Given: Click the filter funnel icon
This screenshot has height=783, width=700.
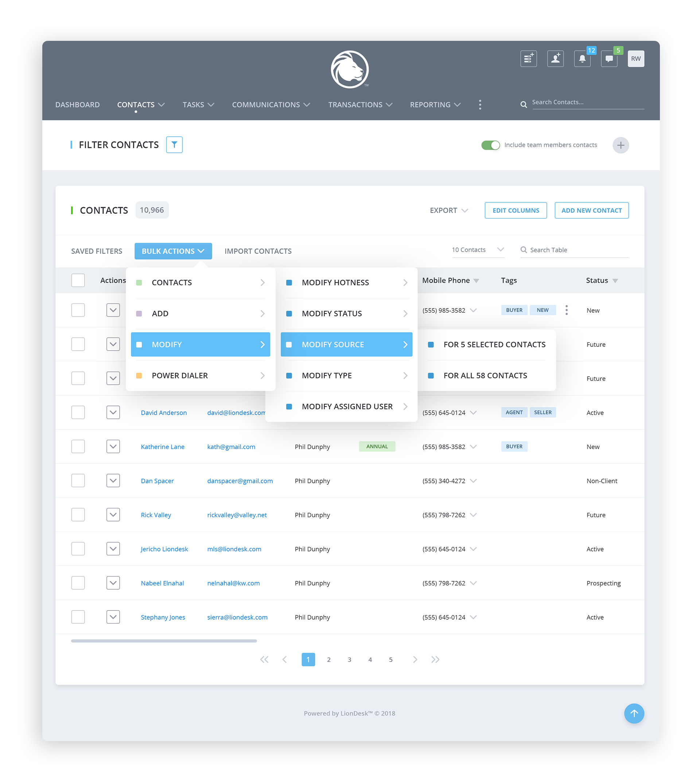Looking at the screenshot, I should click(x=174, y=145).
